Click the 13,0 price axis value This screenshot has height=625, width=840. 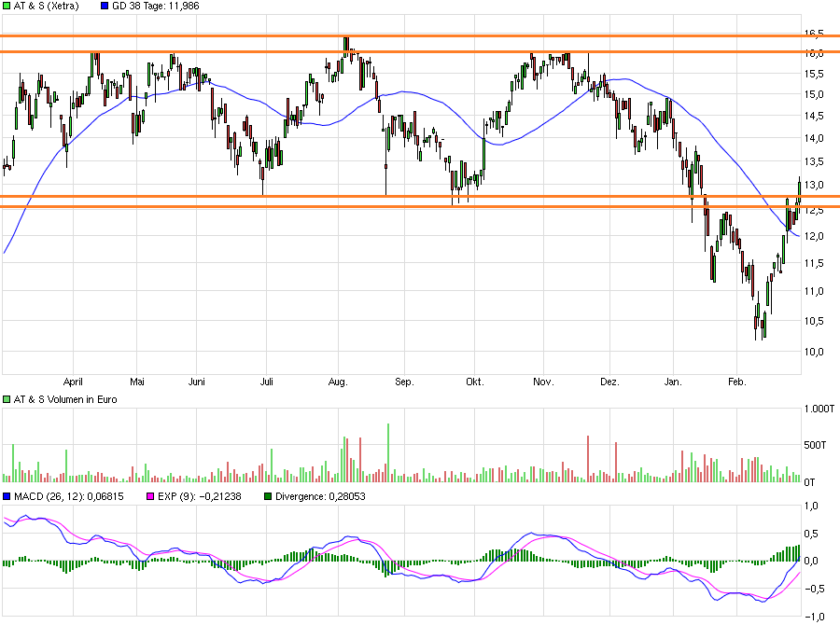click(814, 186)
